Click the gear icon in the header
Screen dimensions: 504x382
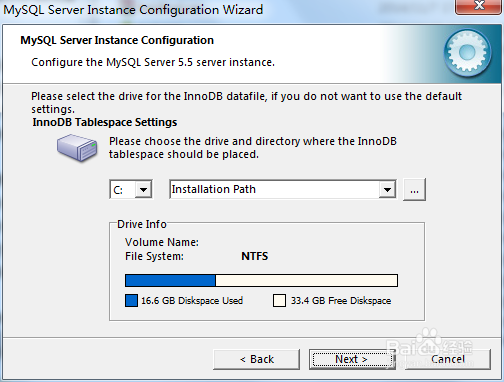click(x=467, y=52)
